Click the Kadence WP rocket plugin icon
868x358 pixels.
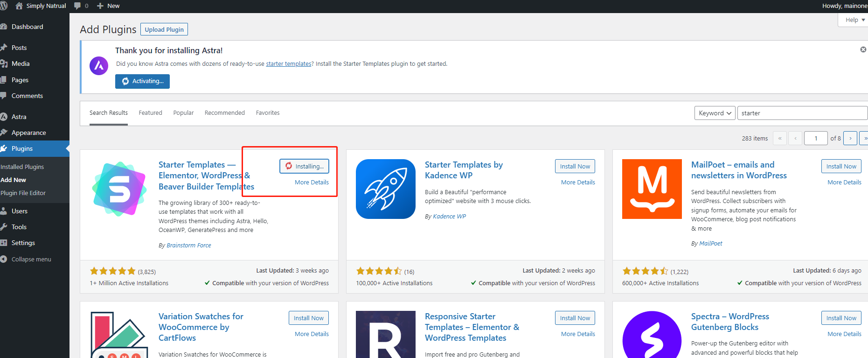pos(385,189)
